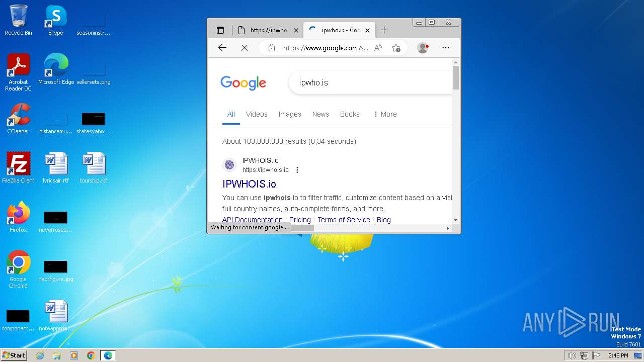
Task: Switch to Books results
Action: coord(350,114)
